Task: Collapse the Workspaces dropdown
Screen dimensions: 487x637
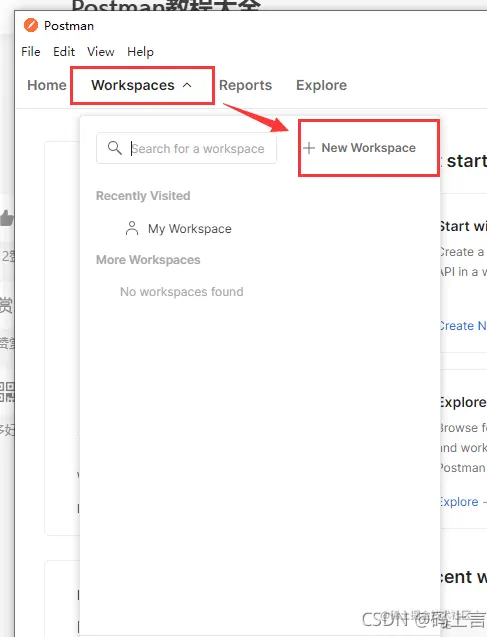Action: [x=142, y=85]
